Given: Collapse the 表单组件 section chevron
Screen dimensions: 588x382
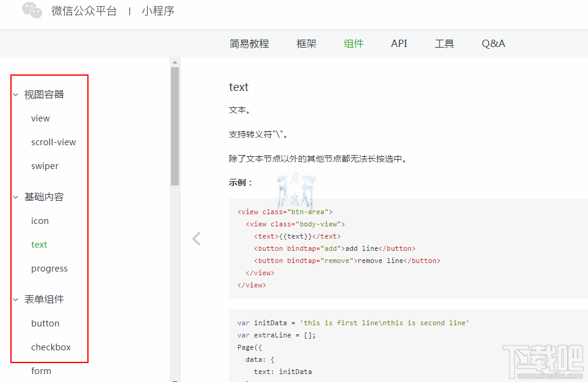Looking at the screenshot, I should click(x=16, y=300).
